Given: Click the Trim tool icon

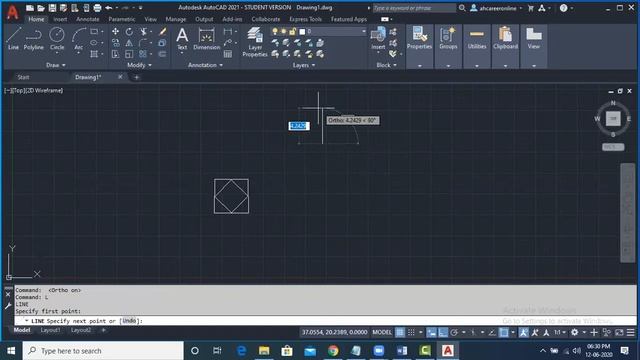Looking at the screenshot, I should click(143, 31).
